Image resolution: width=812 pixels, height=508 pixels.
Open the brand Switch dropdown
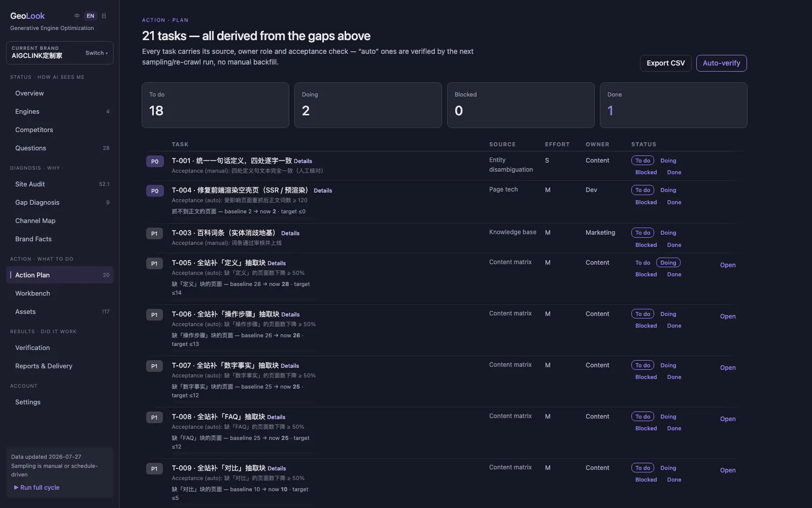coord(96,53)
